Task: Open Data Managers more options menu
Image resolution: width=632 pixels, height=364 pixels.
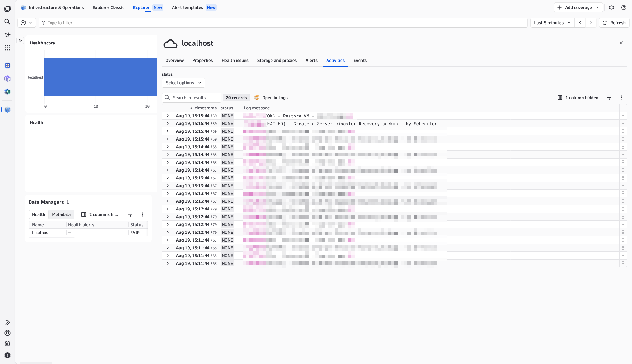Action: click(142, 214)
